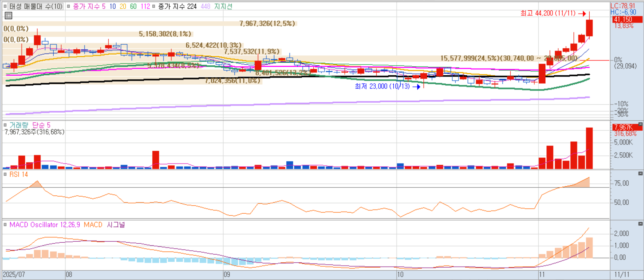644x280 pixels.
Task: Click the 7,967,326주(316,68%) volume readout
Action: tap(34, 132)
